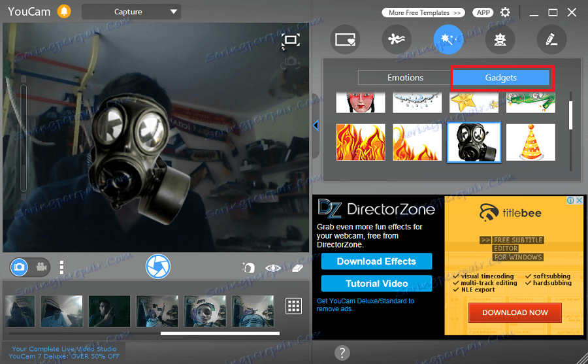Open the fourth captured photo thumbnail
This screenshot has height=364, width=588.
coord(157,311)
